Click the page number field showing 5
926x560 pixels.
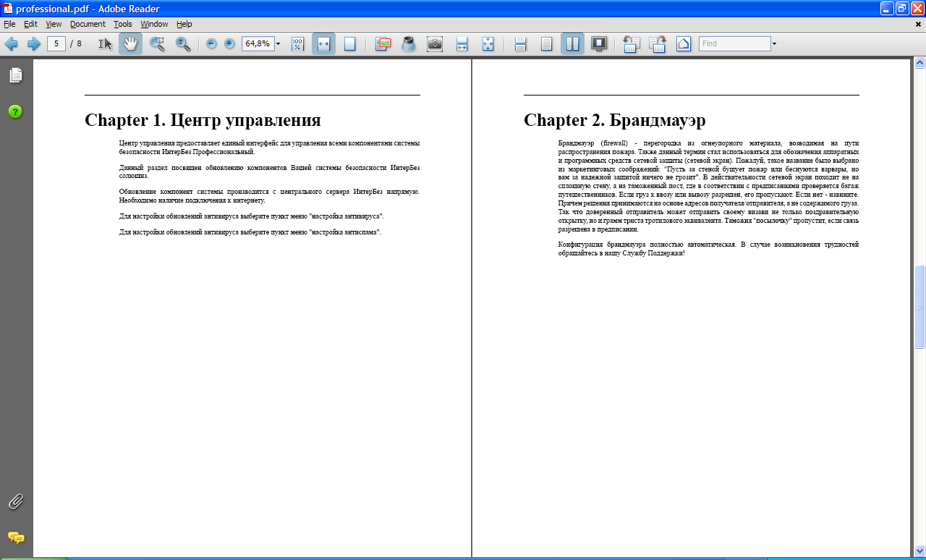click(56, 43)
